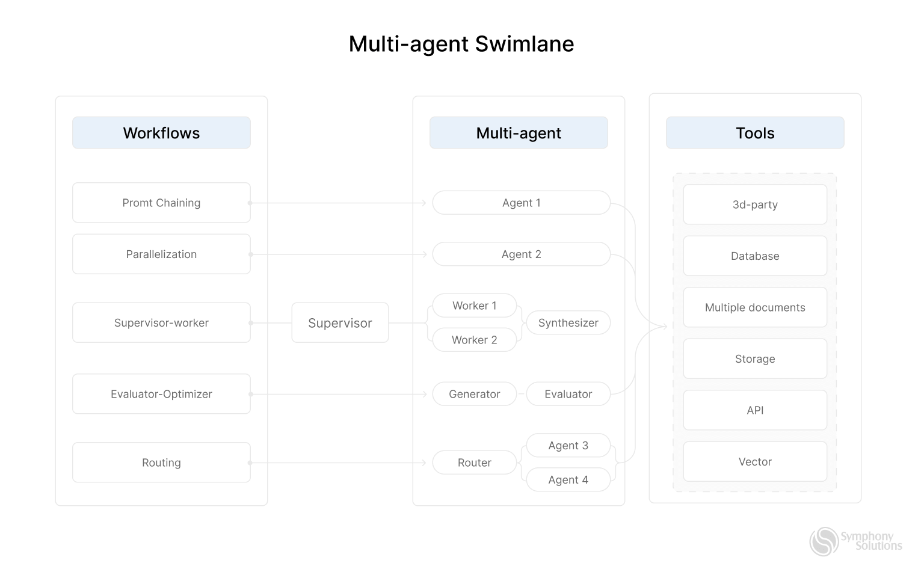Select the Supervisor-worker workflow box
This screenshot has height=575, width=924.
pos(161,323)
